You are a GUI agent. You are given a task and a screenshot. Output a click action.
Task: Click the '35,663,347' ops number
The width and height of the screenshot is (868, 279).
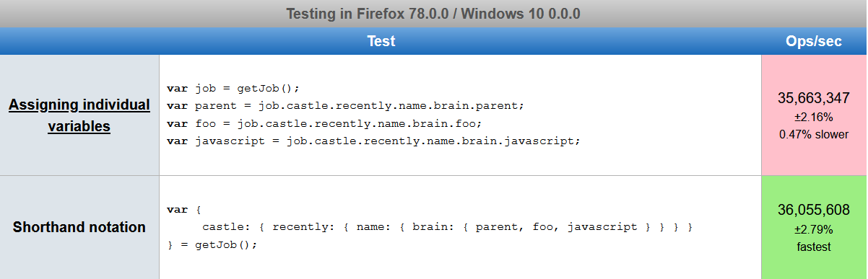pyautogui.click(x=814, y=98)
